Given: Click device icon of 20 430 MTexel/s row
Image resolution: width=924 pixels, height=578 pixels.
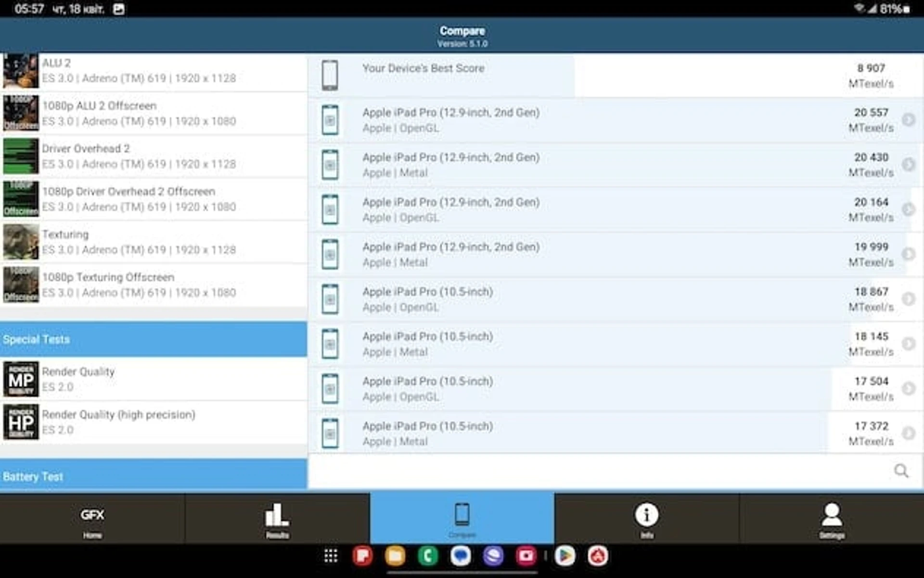Looking at the screenshot, I should click(x=330, y=165).
